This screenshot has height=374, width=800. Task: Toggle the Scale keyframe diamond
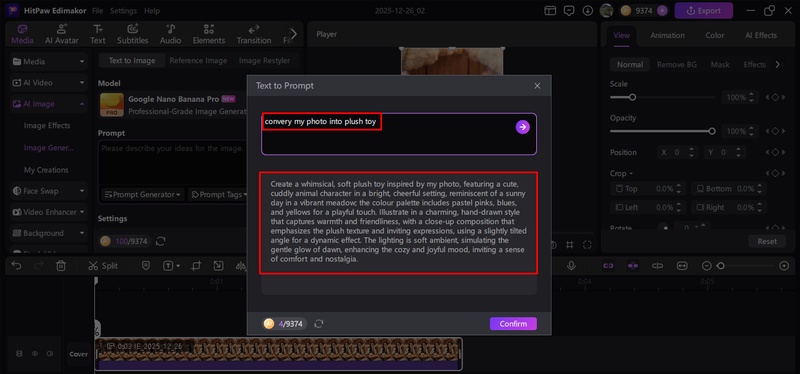[x=775, y=97]
